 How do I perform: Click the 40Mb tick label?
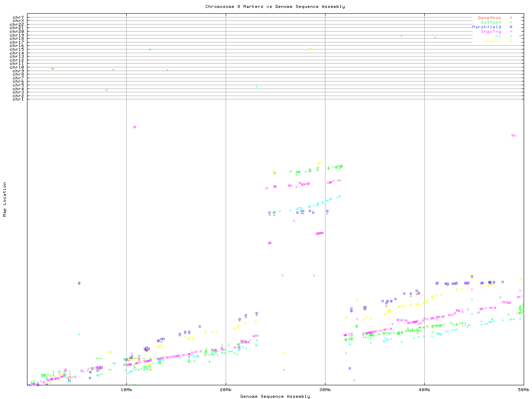pyautogui.click(x=424, y=390)
